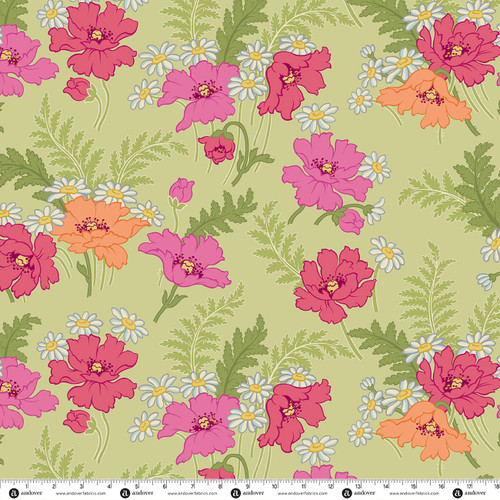500x500 pixels.
Task: Click ruler number 10
Action: 275,487
